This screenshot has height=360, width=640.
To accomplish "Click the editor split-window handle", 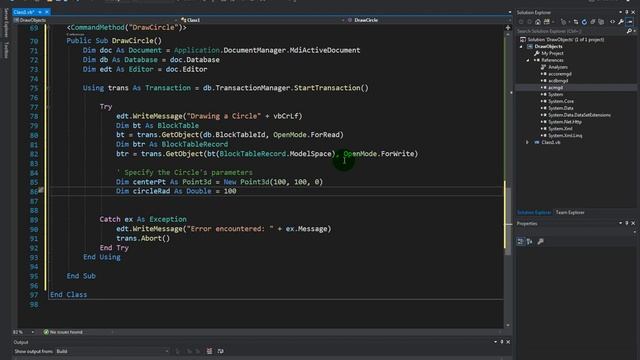I will click(x=508, y=28).
